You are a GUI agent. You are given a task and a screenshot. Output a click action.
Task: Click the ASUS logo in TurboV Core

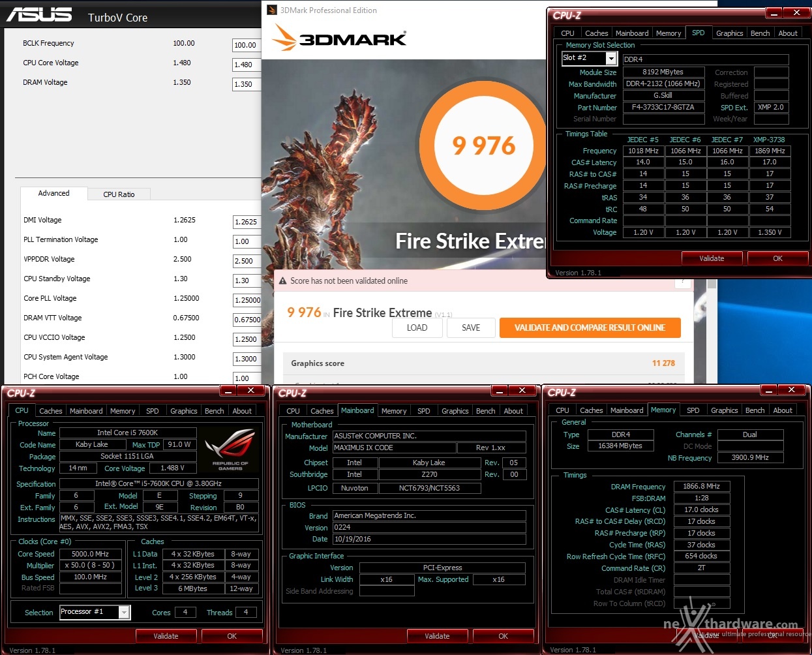(39, 14)
